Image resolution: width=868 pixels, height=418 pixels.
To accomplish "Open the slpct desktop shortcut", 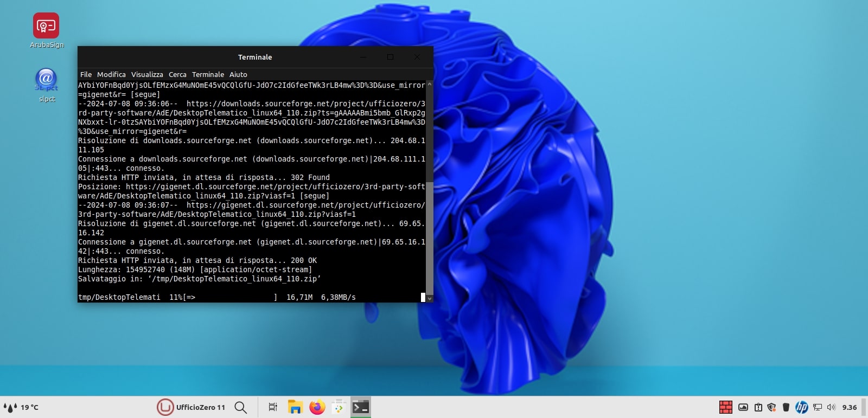I will [47, 85].
